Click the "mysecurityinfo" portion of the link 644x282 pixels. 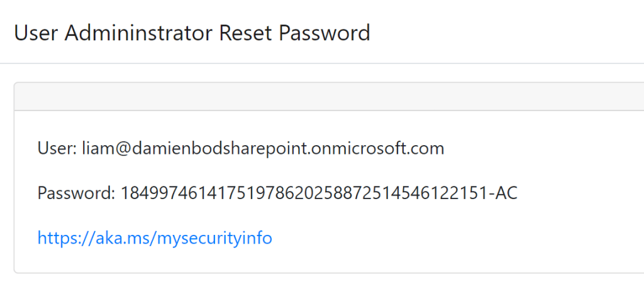[x=214, y=239]
